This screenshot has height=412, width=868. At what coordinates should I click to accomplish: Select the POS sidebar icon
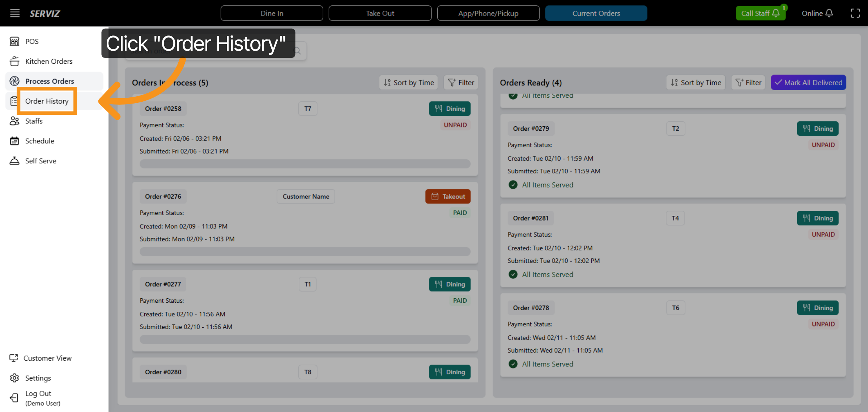(x=14, y=41)
